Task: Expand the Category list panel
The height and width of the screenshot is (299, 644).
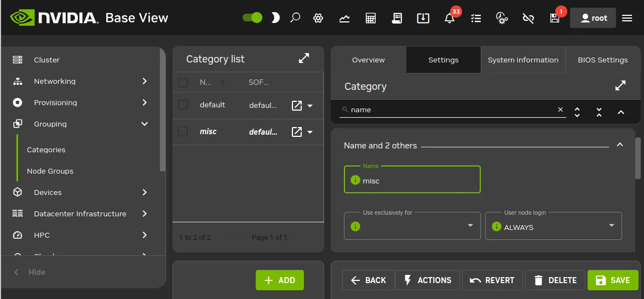Action: point(304,58)
